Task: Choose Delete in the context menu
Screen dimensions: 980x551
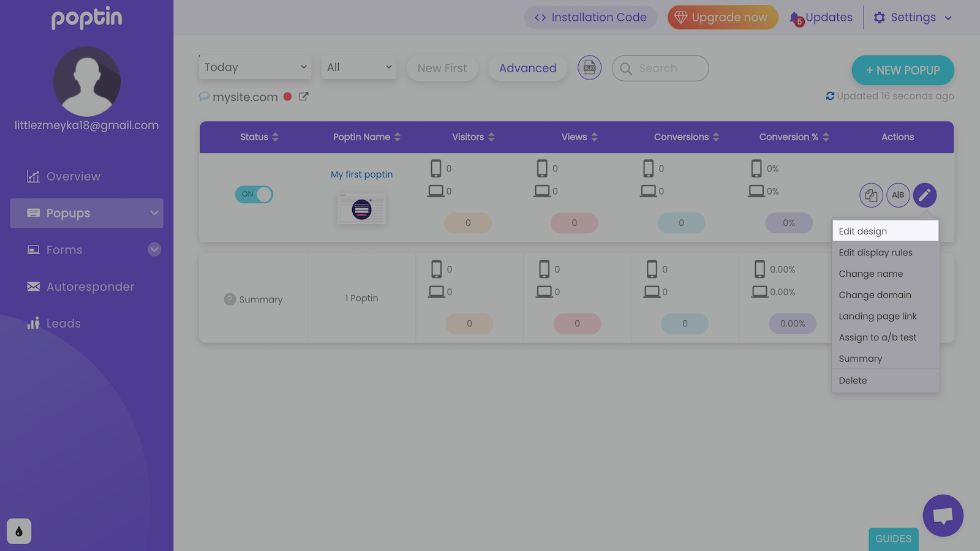Action: coord(853,380)
